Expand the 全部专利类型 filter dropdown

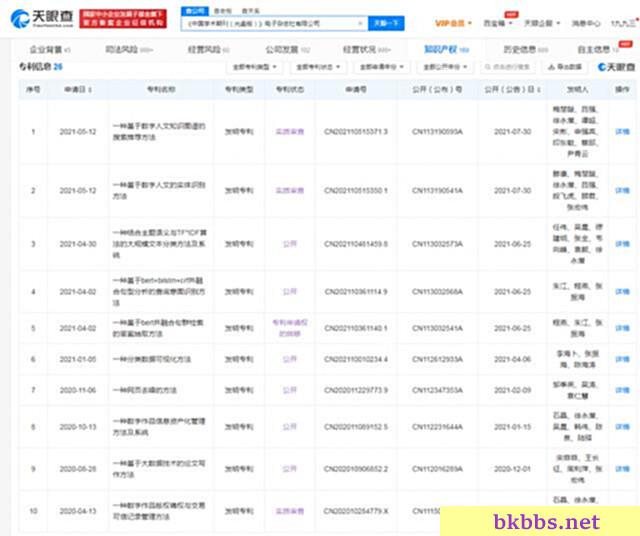tap(254, 67)
